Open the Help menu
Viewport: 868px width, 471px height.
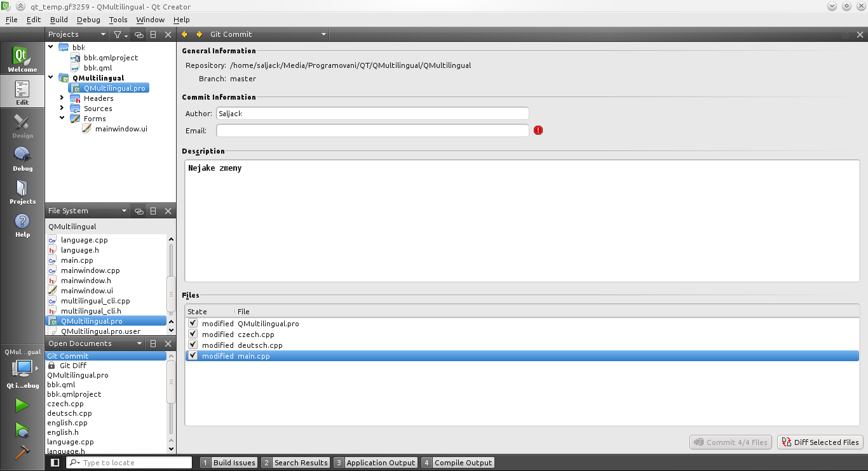click(182, 20)
